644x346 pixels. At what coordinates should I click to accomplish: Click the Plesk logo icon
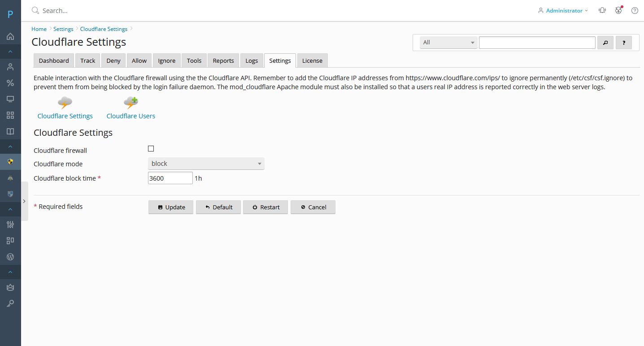click(10, 14)
